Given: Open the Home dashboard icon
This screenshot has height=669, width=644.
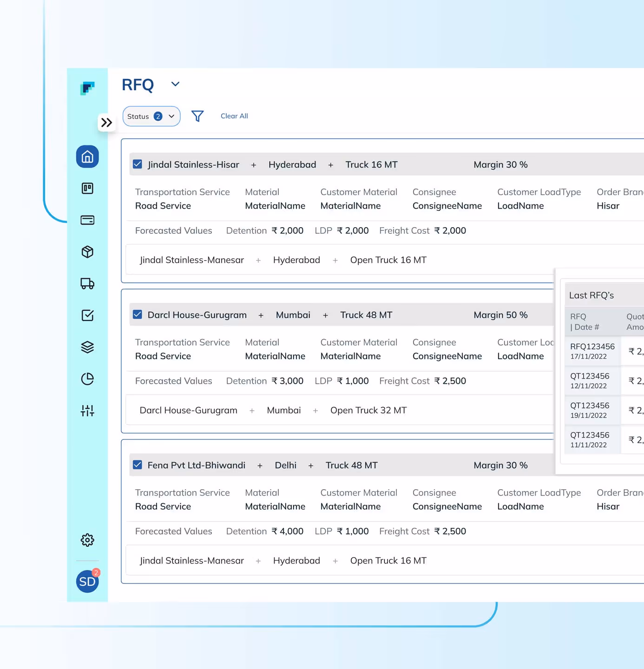Looking at the screenshot, I should pos(87,157).
